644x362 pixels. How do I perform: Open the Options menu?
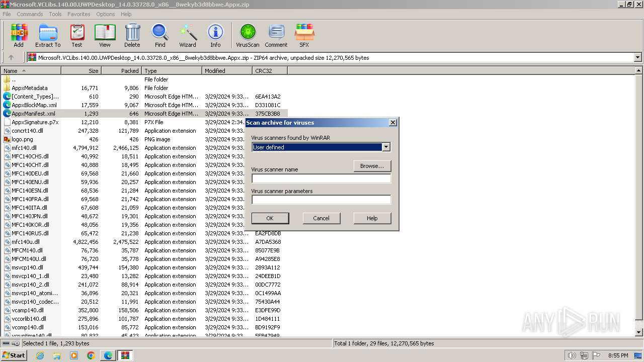point(106,14)
